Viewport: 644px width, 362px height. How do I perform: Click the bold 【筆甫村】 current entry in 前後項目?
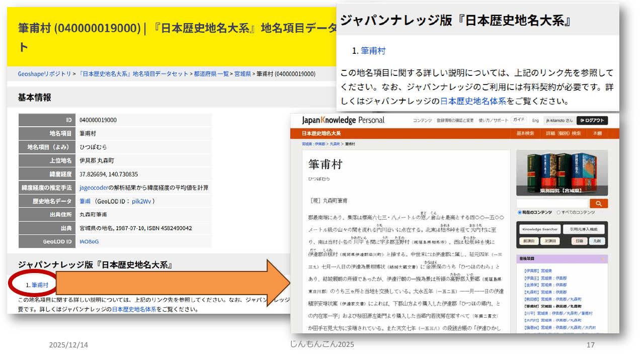pyautogui.click(x=554, y=306)
